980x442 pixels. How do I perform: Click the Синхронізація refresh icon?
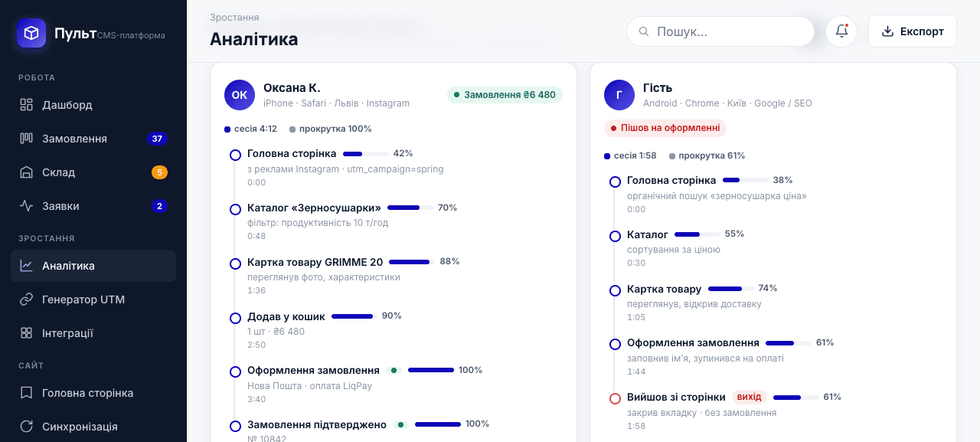(27, 427)
